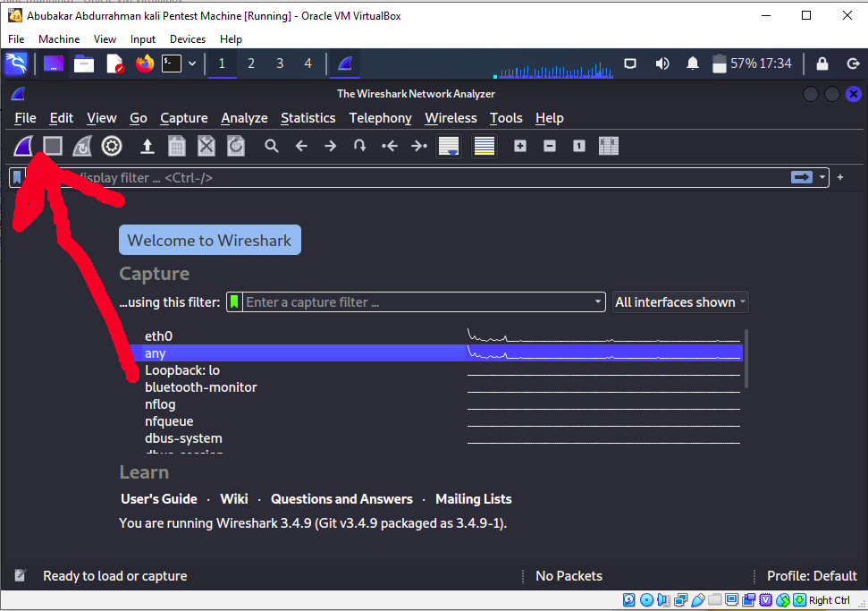
Task: Click Profile: Default in status bar
Action: (x=812, y=576)
